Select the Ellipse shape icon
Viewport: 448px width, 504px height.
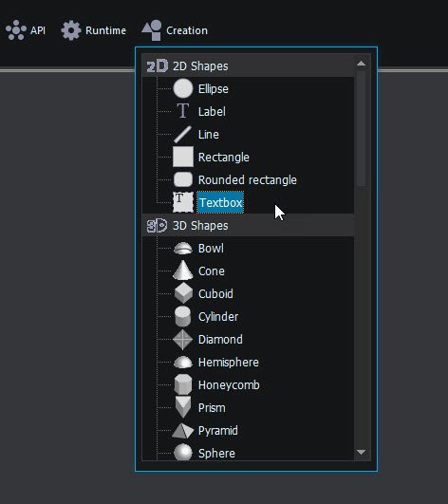pyautogui.click(x=183, y=88)
